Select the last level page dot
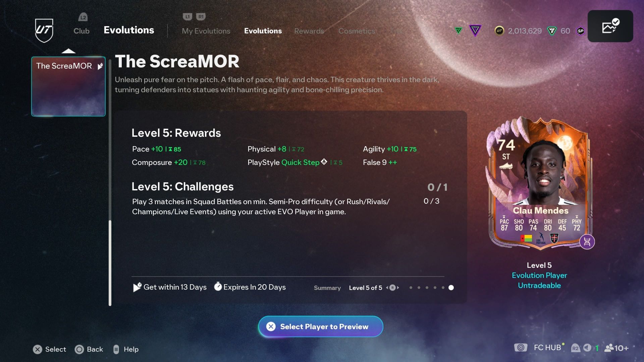Screen dimensions: 644x362 pos(451,288)
